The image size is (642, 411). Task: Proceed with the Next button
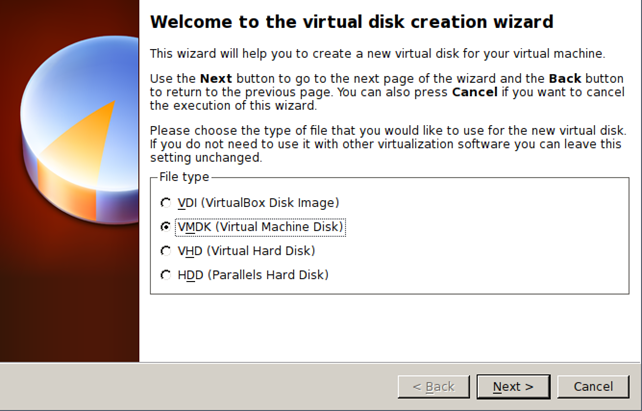[x=512, y=387]
